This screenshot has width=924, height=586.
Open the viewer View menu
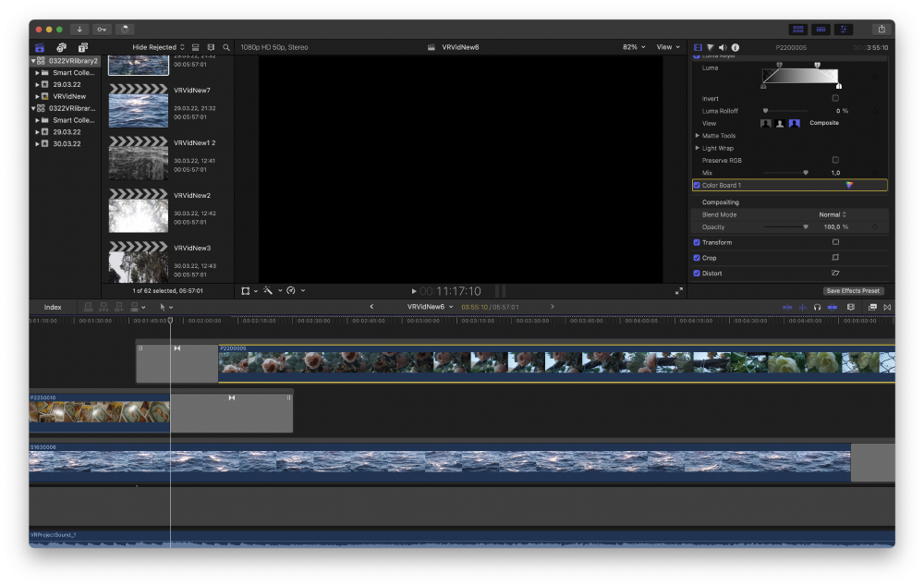coord(666,47)
